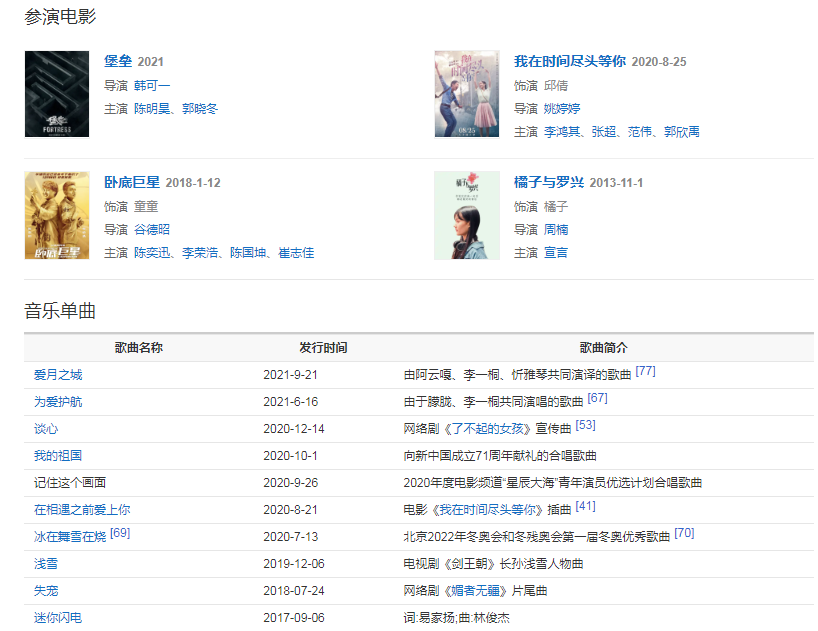Open actor 陈明昊's page link
Image resolution: width=818 pixels, height=631 pixels.
(152, 108)
